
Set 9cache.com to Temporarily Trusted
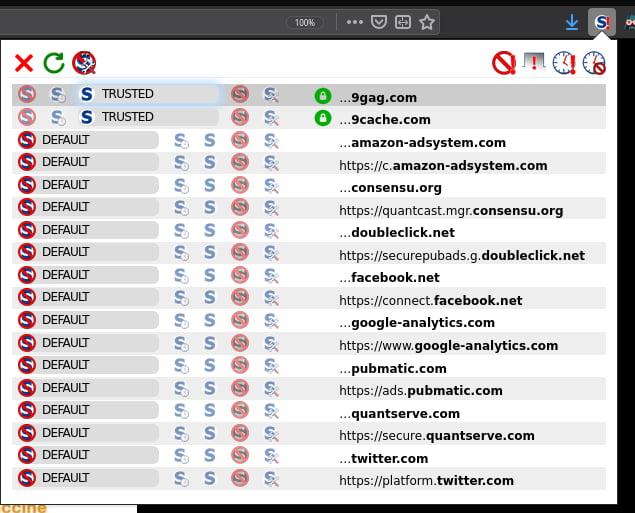pos(58,117)
